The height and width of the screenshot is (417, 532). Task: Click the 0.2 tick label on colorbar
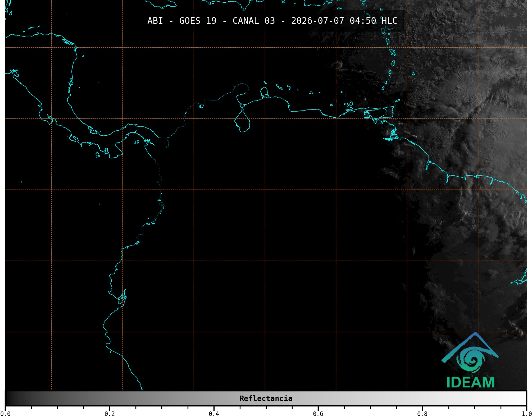[x=110, y=414]
